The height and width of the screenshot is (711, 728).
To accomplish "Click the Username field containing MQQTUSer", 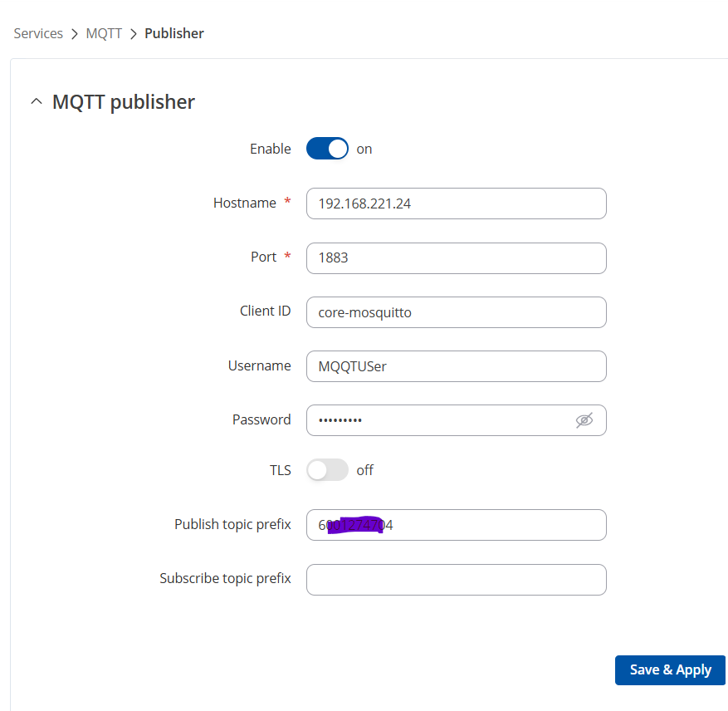I will (x=456, y=366).
